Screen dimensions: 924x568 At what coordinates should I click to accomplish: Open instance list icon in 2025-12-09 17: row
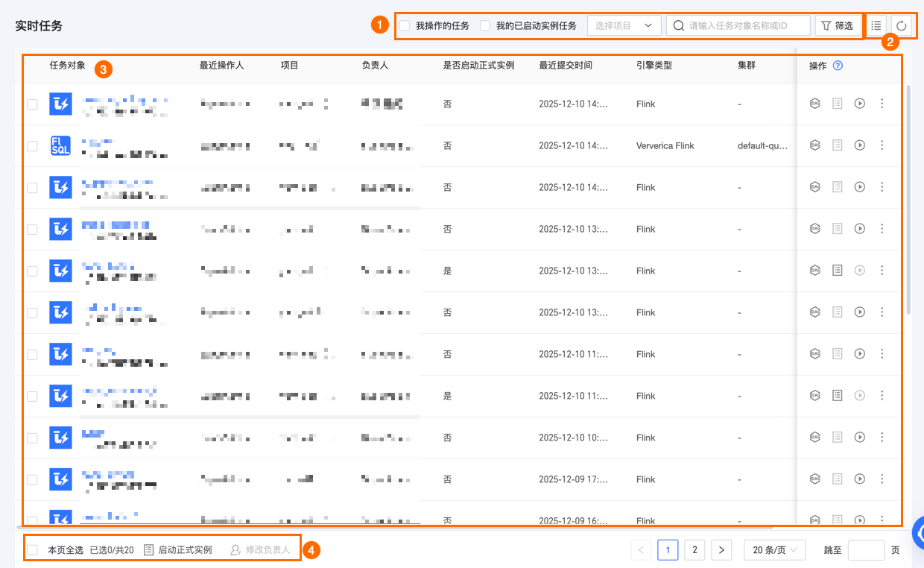pyautogui.click(x=838, y=479)
